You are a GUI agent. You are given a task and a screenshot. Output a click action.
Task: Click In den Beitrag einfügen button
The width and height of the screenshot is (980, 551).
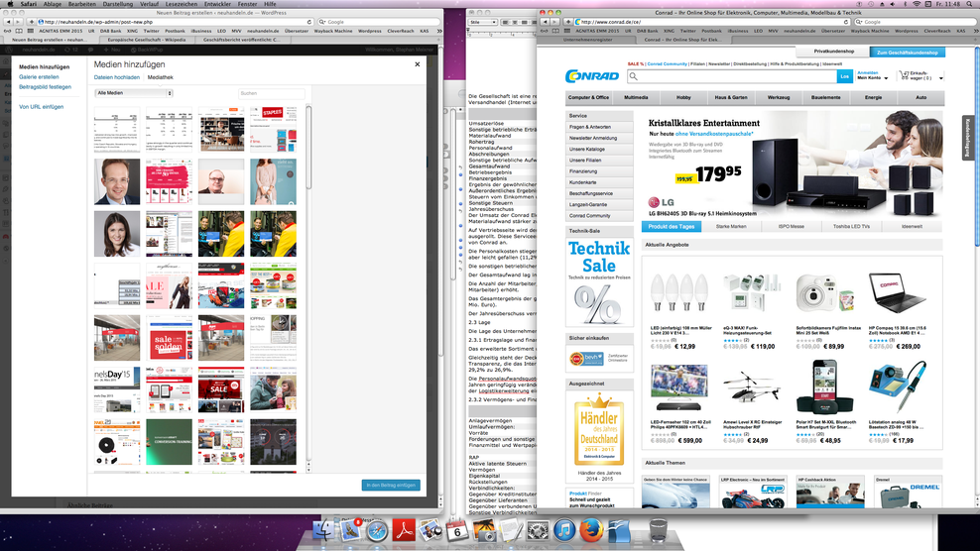[x=391, y=485]
